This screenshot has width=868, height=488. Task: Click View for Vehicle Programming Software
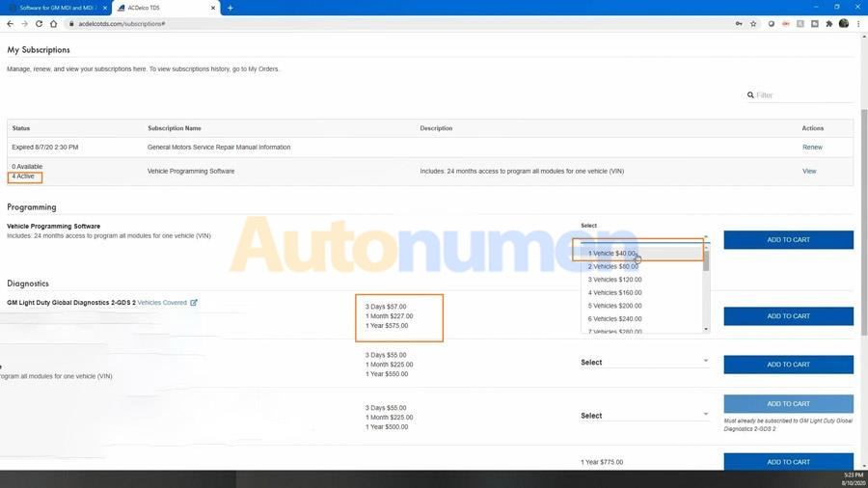point(809,171)
